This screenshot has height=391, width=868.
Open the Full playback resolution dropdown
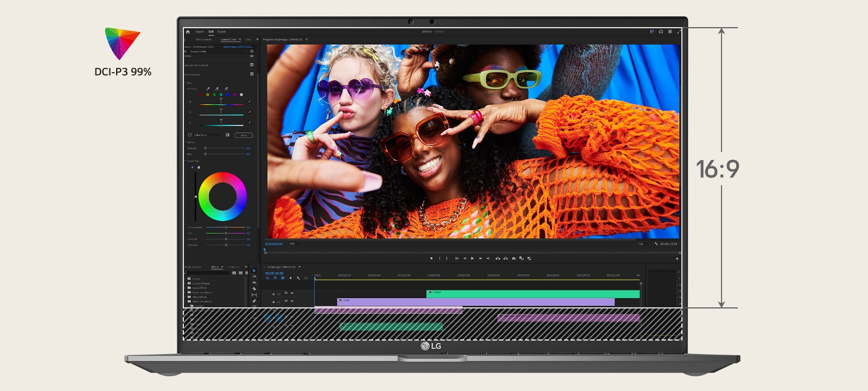(x=644, y=244)
